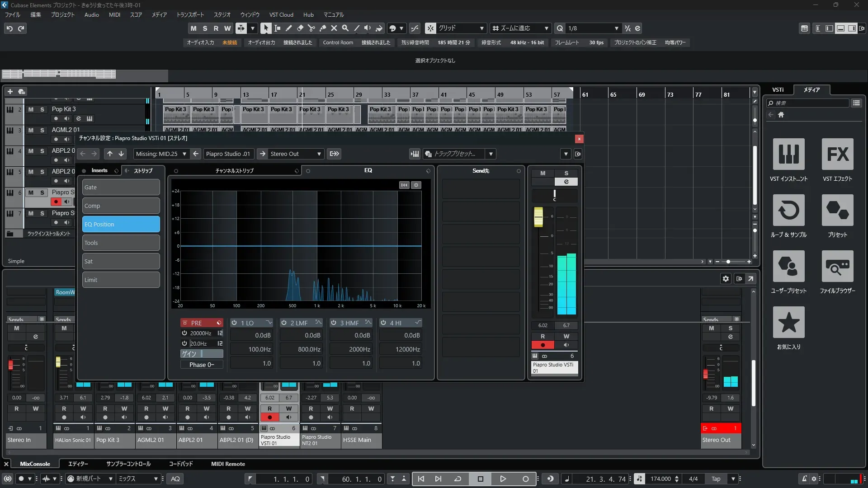Open VST Instruments in Media rack
The image size is (868, 488).
pyautogui.click(x=788, y=155)
